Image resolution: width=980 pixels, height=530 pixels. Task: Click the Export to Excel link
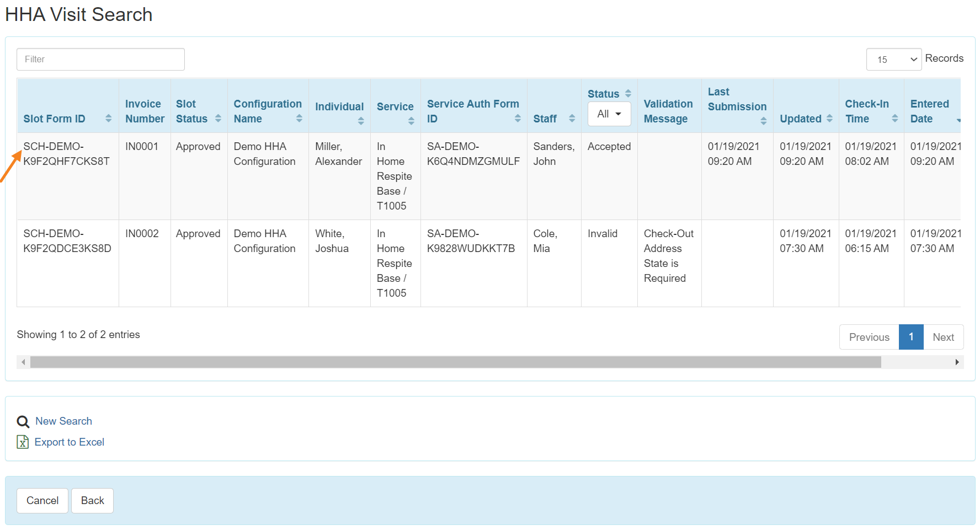pos(69,442)
